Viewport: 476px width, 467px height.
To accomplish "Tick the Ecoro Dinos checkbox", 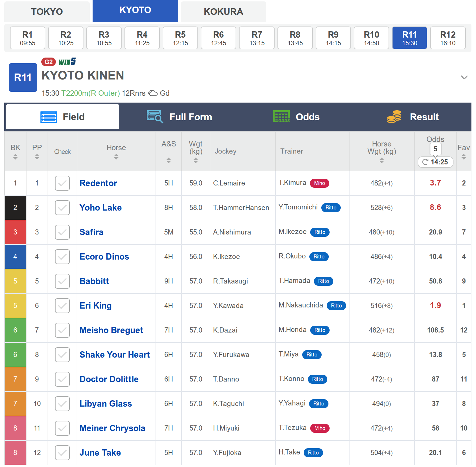I will coord(62,257).
